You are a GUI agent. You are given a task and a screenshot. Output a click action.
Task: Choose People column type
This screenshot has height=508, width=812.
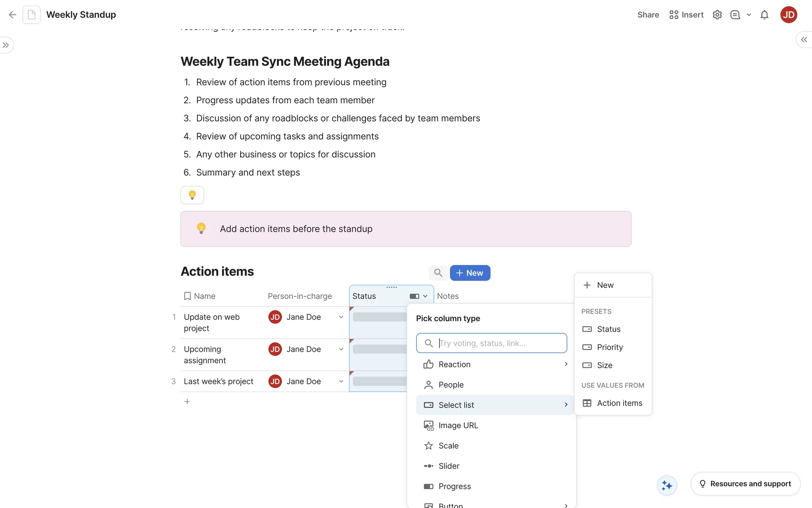point(451,385)
